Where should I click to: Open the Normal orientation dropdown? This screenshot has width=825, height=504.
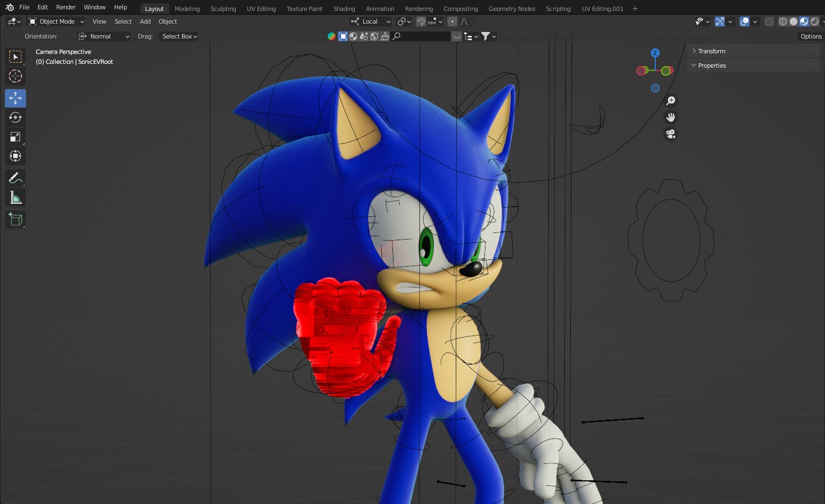(x=104, y=36)
